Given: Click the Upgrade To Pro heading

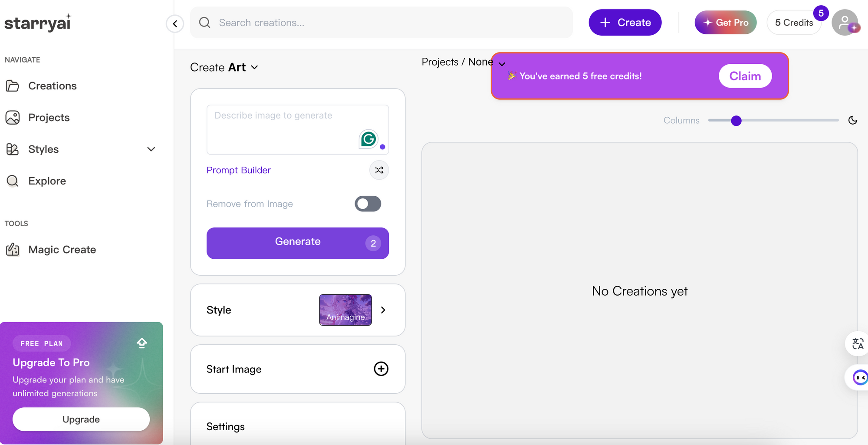Looking at the screenshot, I should point(51,363).
